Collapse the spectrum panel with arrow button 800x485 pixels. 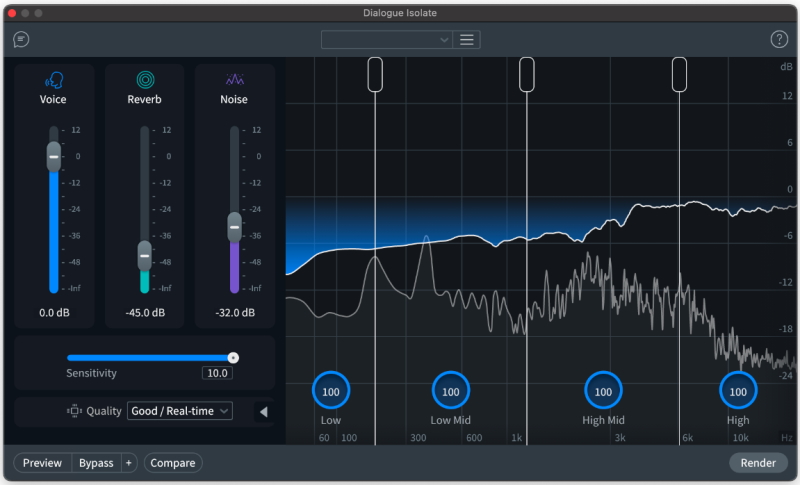point(263,412)
